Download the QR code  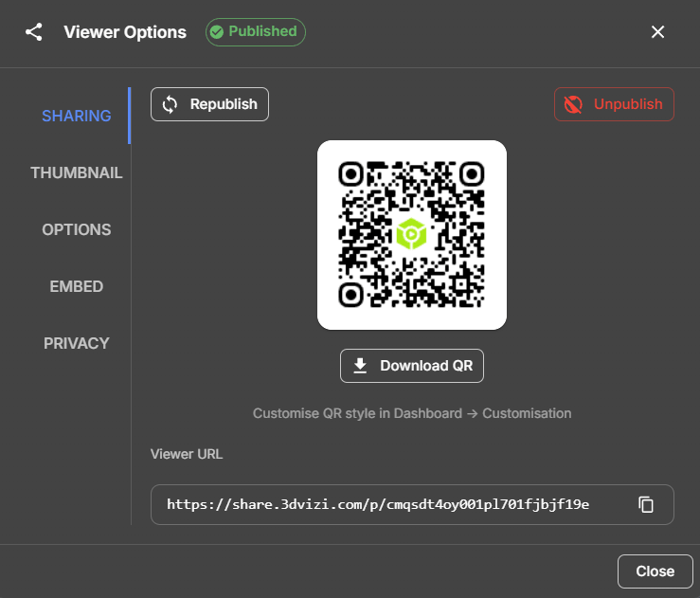412,366
